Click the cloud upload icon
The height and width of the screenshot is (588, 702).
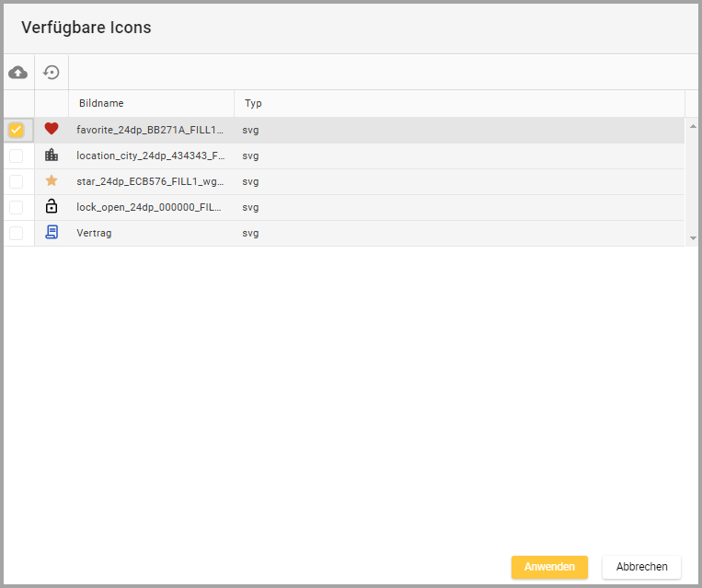pyautogui.click(x=18, y=72)
